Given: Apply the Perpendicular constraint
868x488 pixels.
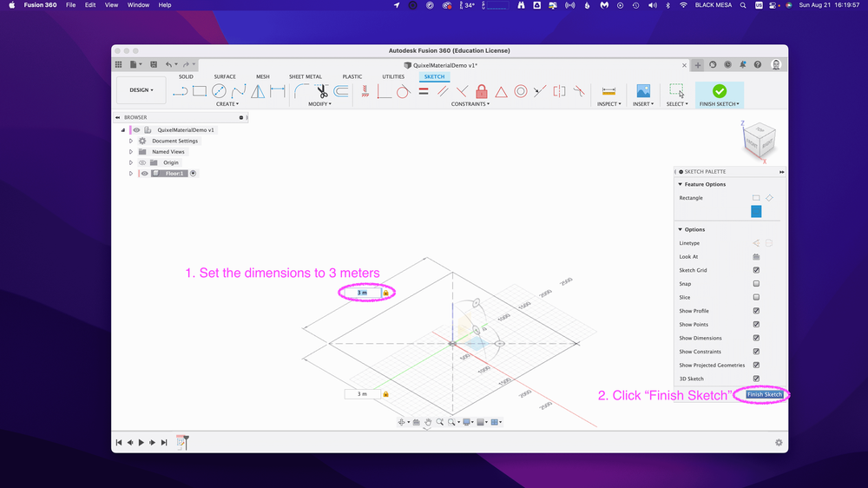Looking at the screenshot, I should pyautogui.click(x=462, y=91).
